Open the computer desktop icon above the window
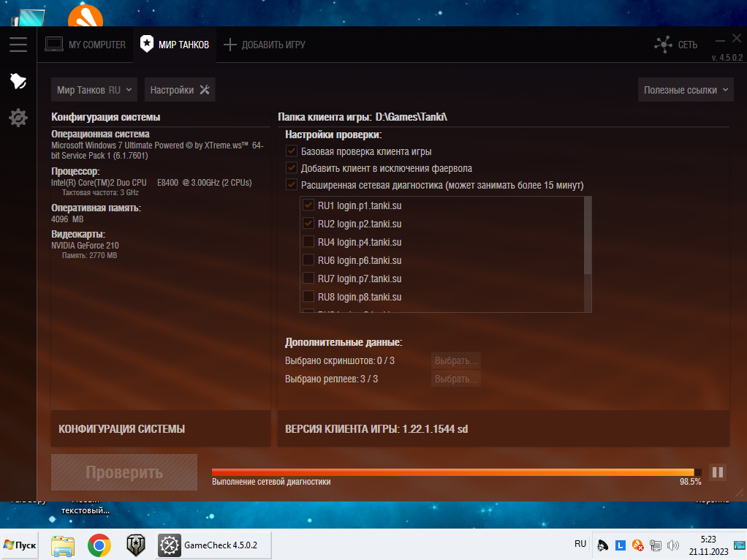 point(28,18)
